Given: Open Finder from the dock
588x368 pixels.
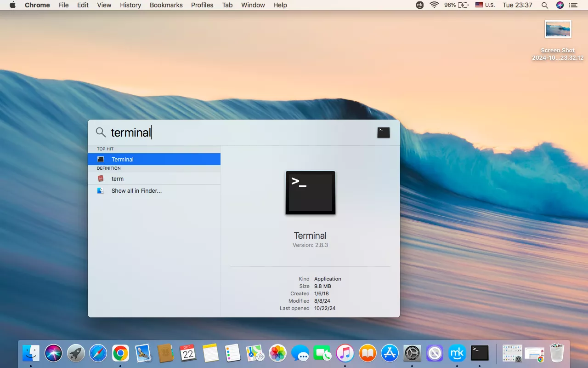Looking at the screenshot, I should (x=31, y=353).
